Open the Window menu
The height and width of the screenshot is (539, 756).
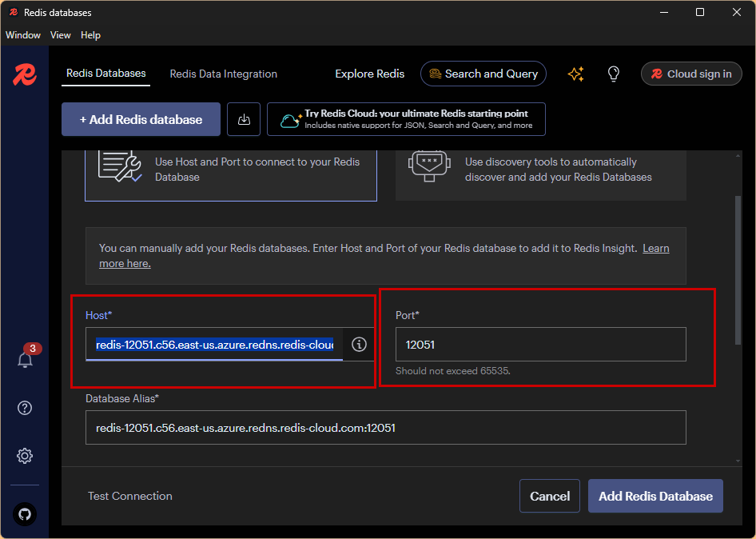(x=23, y=35)
